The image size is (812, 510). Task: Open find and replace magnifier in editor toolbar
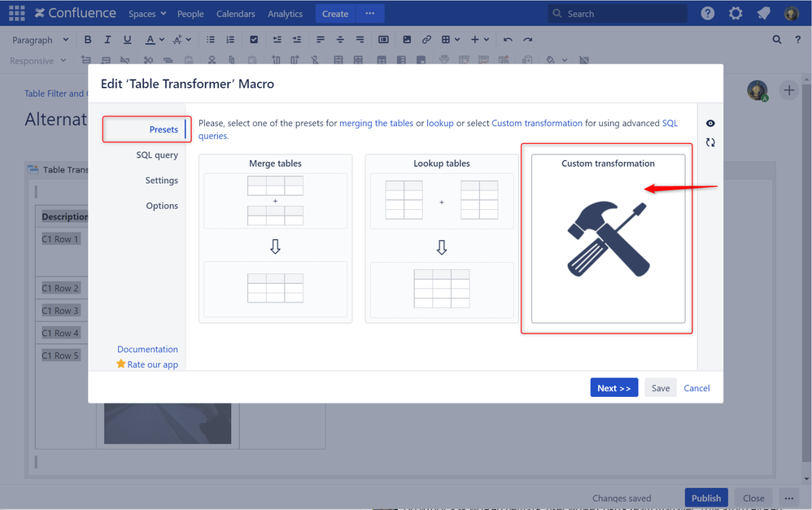(x=777, y=40)
